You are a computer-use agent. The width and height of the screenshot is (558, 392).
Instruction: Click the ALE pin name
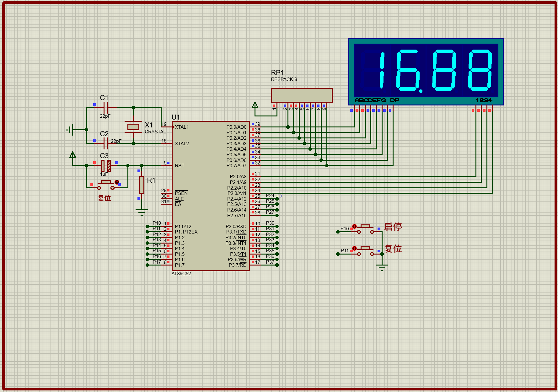pos(179,199)
